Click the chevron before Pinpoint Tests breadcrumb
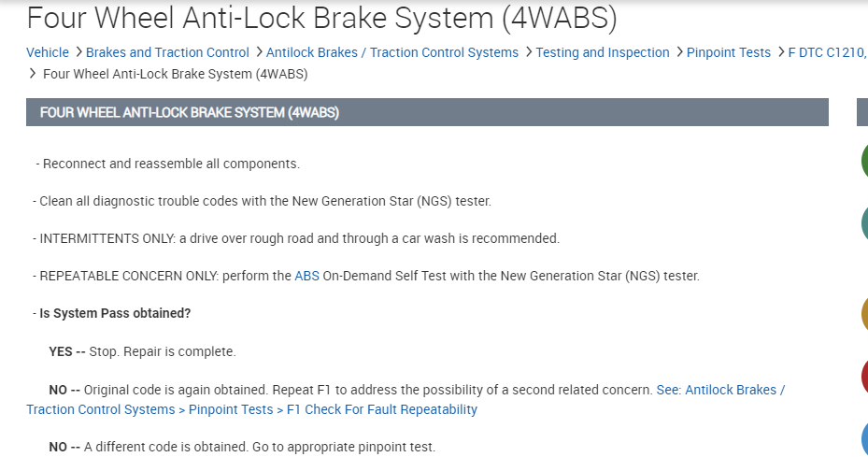868x457 pixels. (x=679, y=52)
